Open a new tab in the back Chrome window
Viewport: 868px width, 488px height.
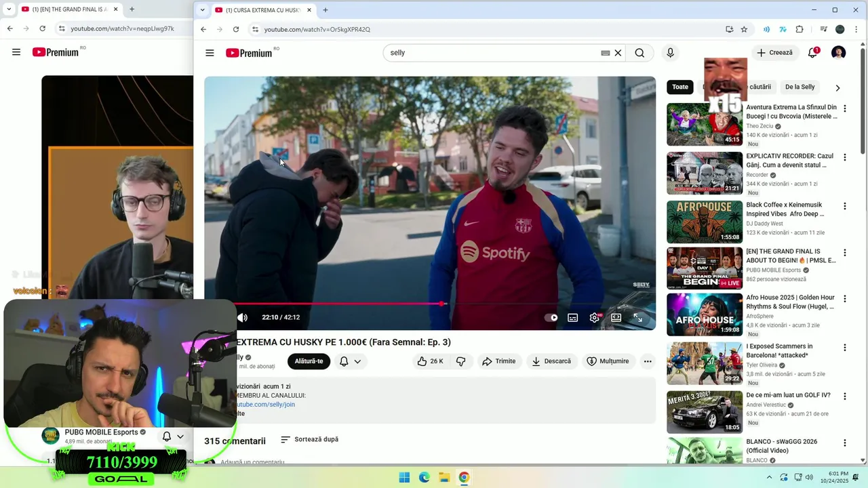[x=132, y=9]
